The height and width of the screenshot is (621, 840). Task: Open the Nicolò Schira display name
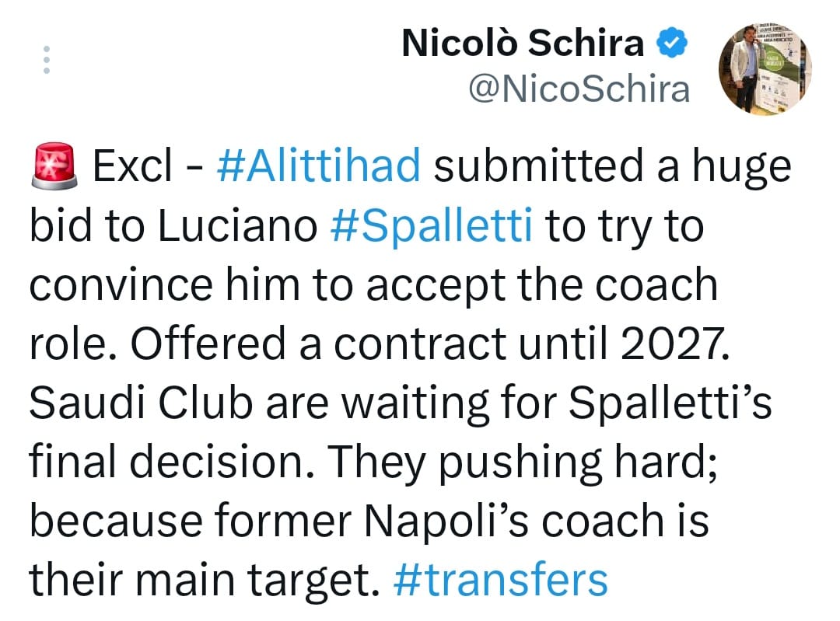point(523,44)
